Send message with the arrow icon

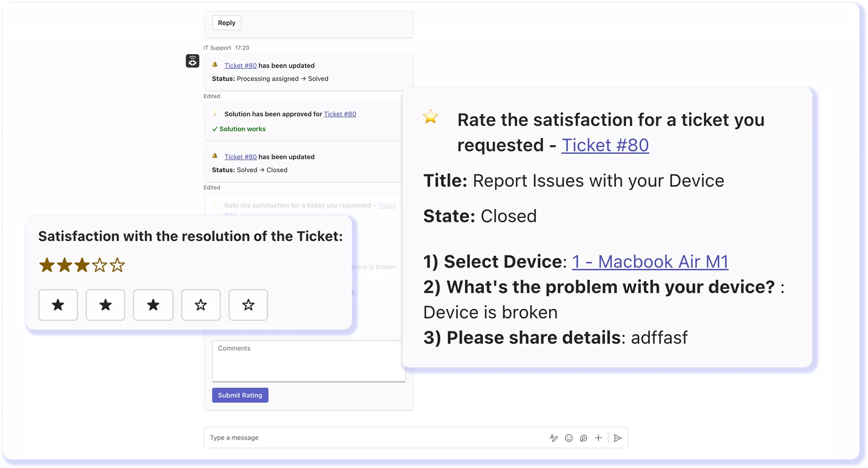click(x=617, y=438)
